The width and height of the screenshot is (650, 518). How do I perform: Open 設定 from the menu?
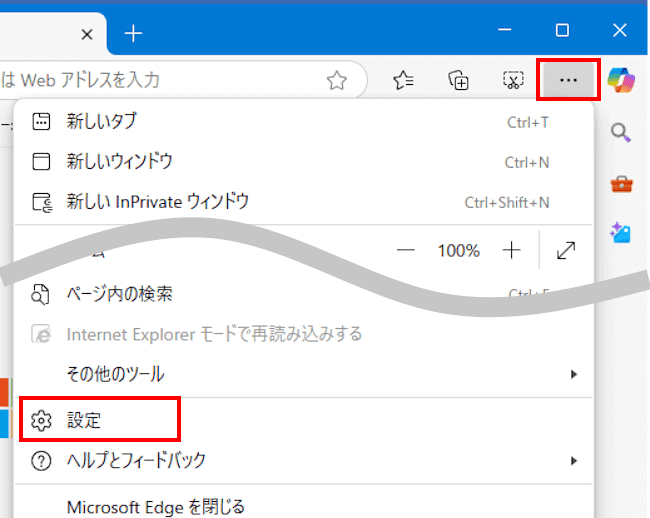tap(303, 420)
